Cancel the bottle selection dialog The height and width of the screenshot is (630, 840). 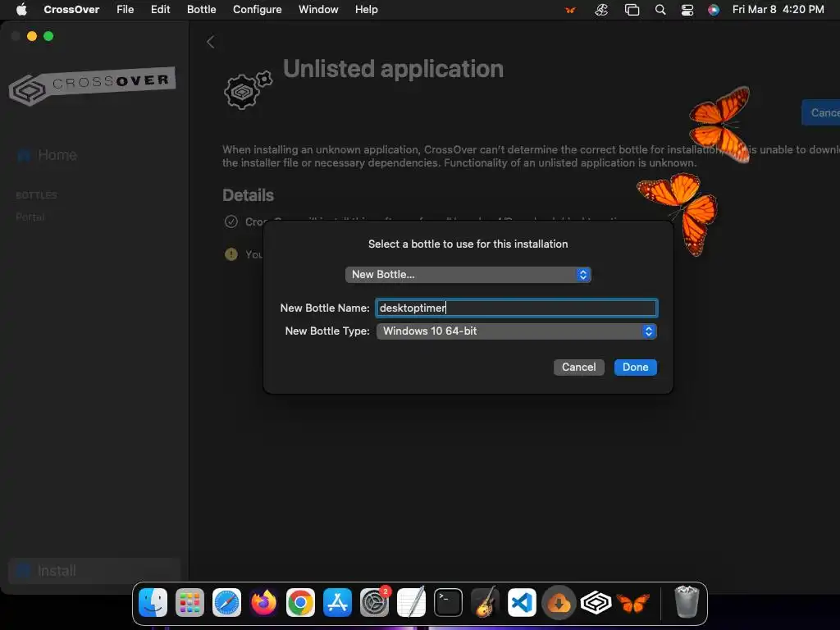coord(578,367)
